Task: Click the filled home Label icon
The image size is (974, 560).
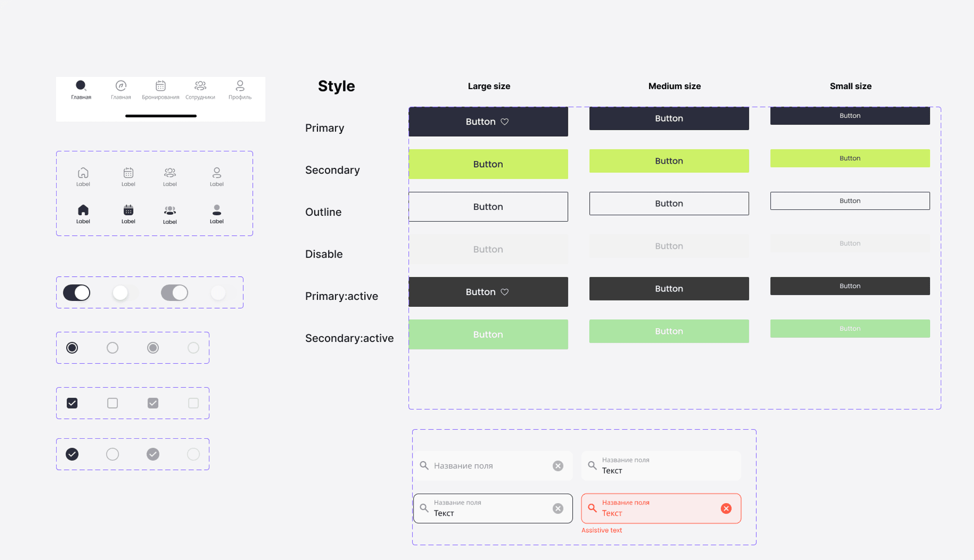Action: 83,210
